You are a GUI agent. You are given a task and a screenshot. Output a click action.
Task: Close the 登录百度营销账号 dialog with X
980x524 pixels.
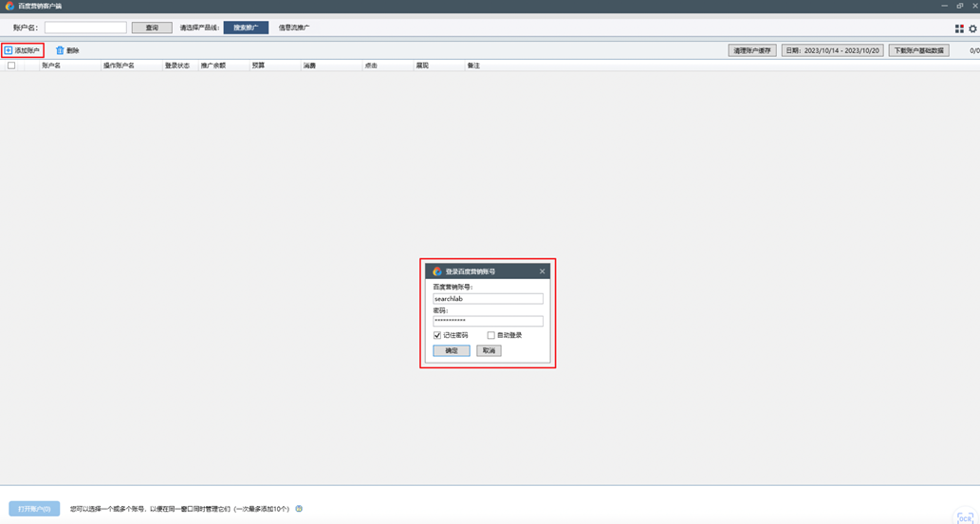tap(543, 271)
